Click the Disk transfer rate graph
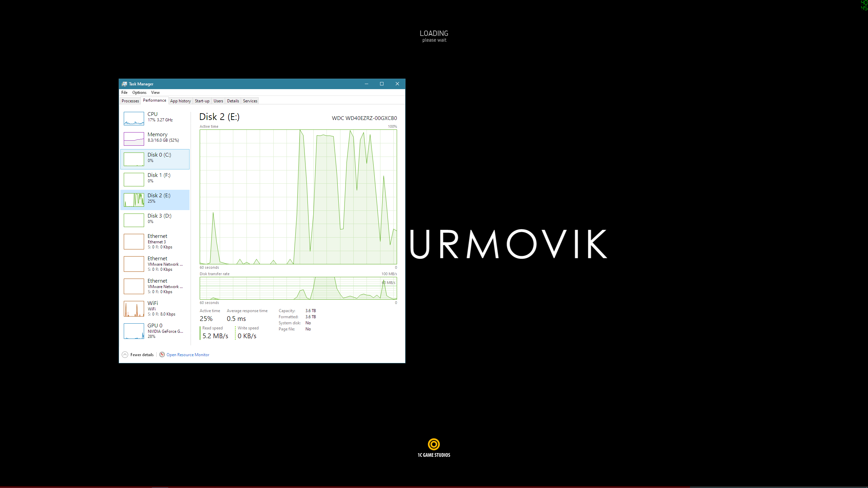This screenshot has height=488, width=868. coord(298,288)
